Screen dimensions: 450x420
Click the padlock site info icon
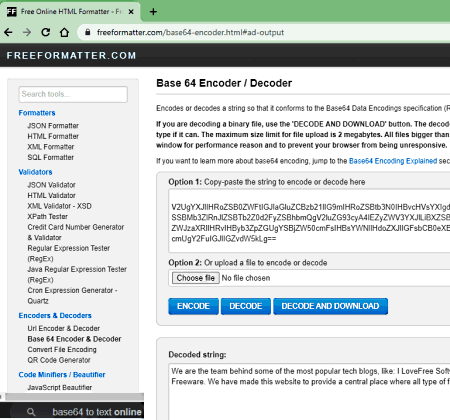pyautogui.click(x=87, y=32)
